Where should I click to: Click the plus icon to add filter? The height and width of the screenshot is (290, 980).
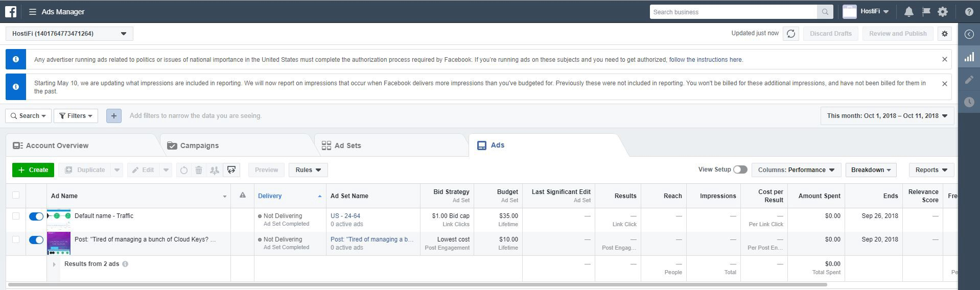pyautogui.click(x=114, y=116)
